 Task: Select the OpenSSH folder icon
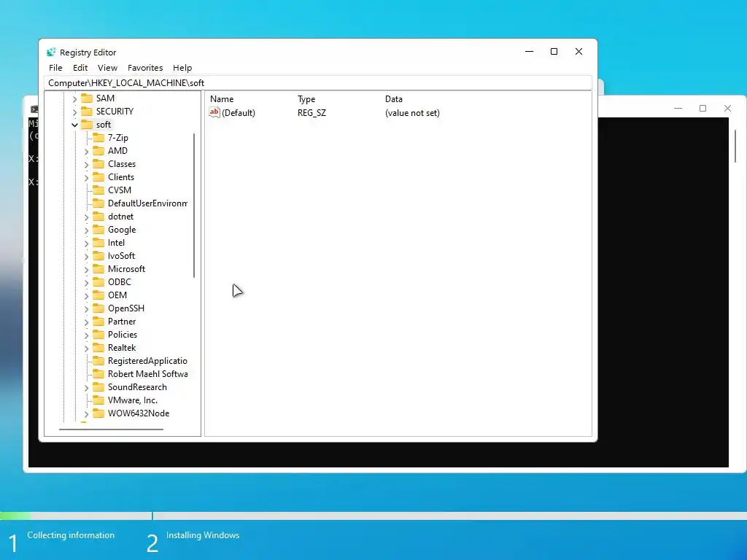pyautogui.click(x=98, y=308)
